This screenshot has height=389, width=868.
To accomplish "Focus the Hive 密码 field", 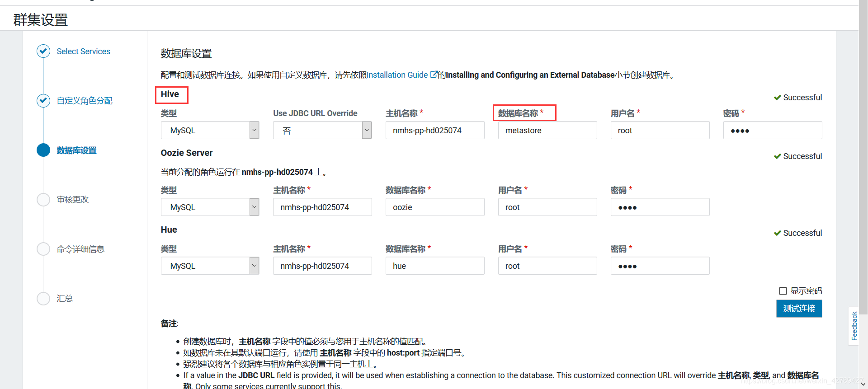I will [773, 130].
